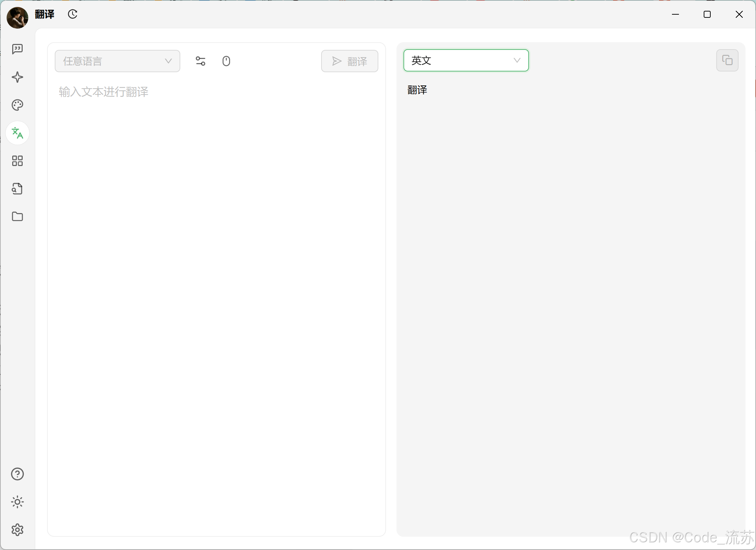Toggle the light theme sun icon
Screen dimensions: 756x550
[17, 502]
